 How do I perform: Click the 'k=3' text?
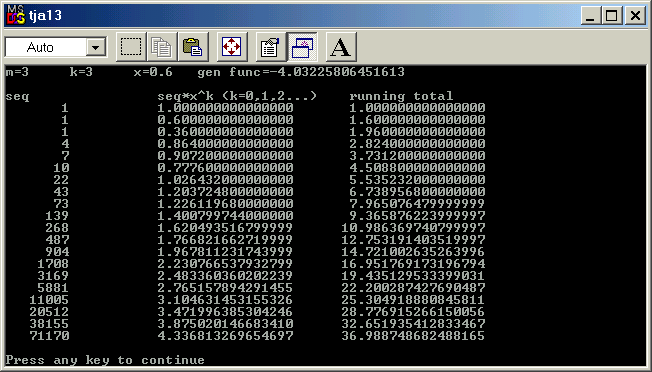coord(81,72)
